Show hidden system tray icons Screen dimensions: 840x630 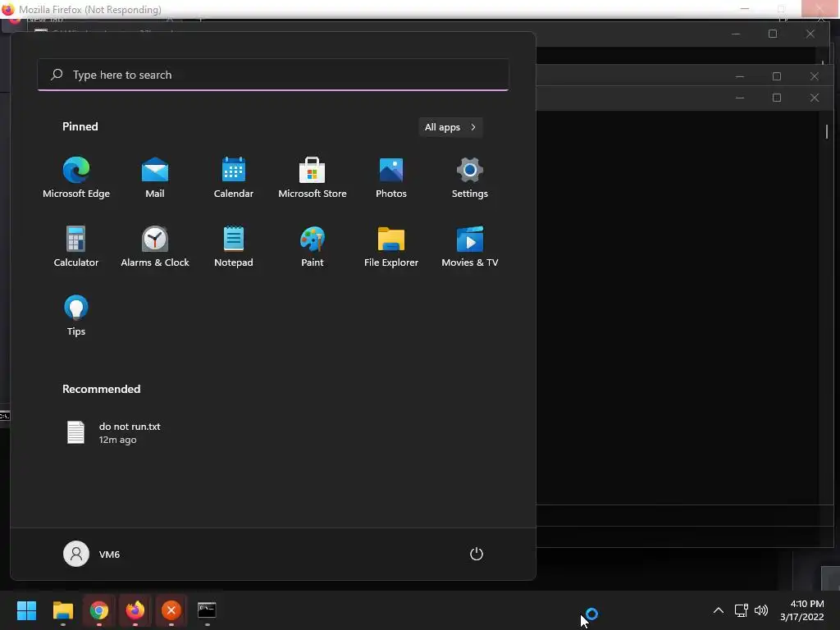tap(719, 610)
